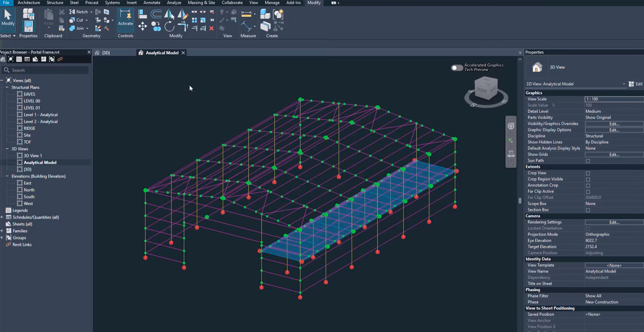Click the Offset tool icon
Screen dimensions: 644x332
click(156, 14)
